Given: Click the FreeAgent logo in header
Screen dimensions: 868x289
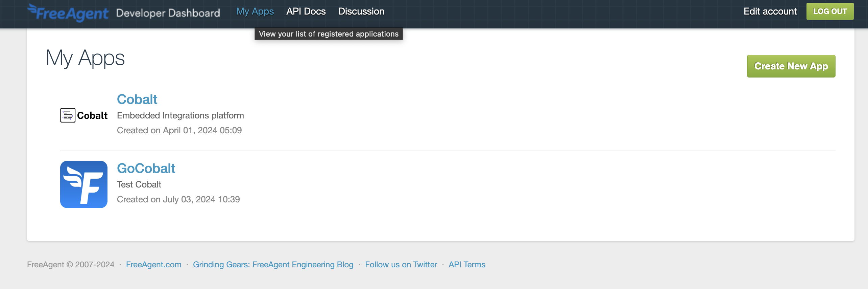Looking at the screenshot, I should [x=68, y=13].
